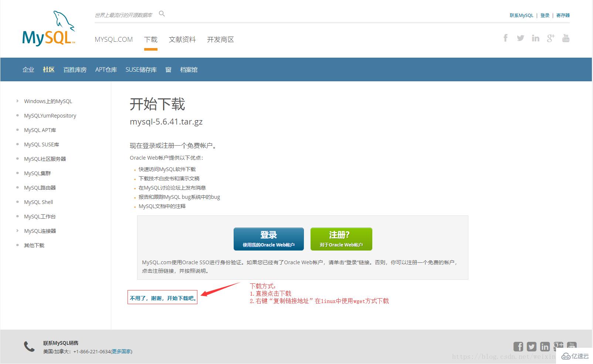Screen dimensions: 593x364
Task: Open MySQL路由器 in sidebar
Action: 40,188
